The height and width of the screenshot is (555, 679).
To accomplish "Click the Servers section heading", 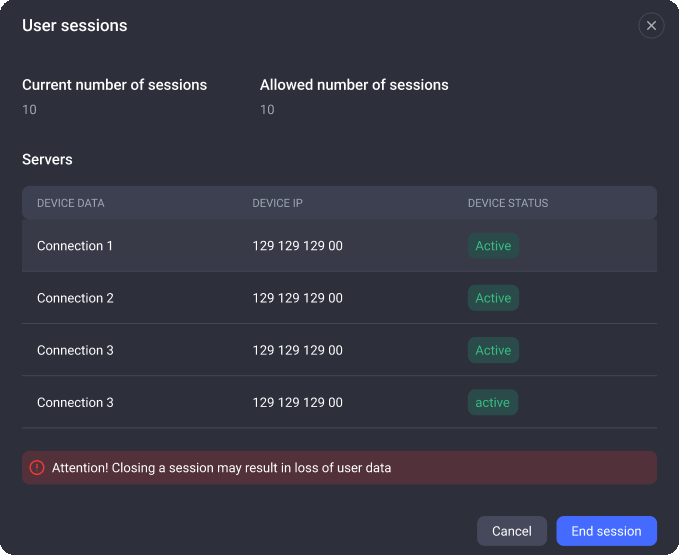I will (x=47, y=159).
